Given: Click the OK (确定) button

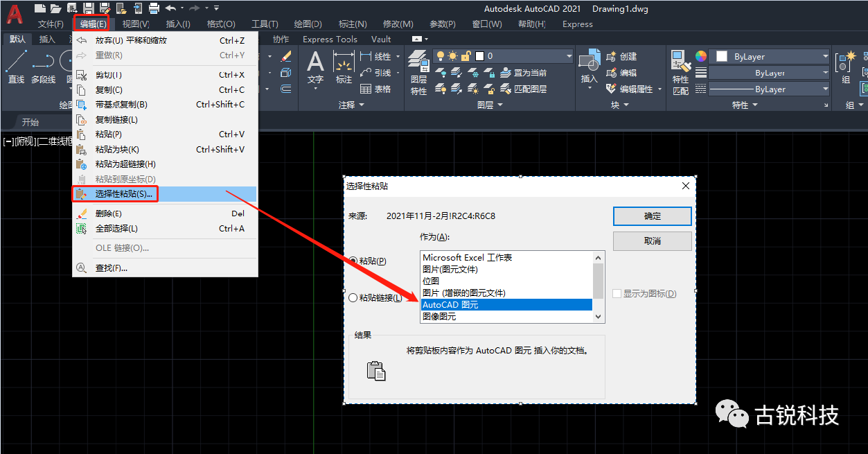Looking at the screenshot, I should coord(652,216).
